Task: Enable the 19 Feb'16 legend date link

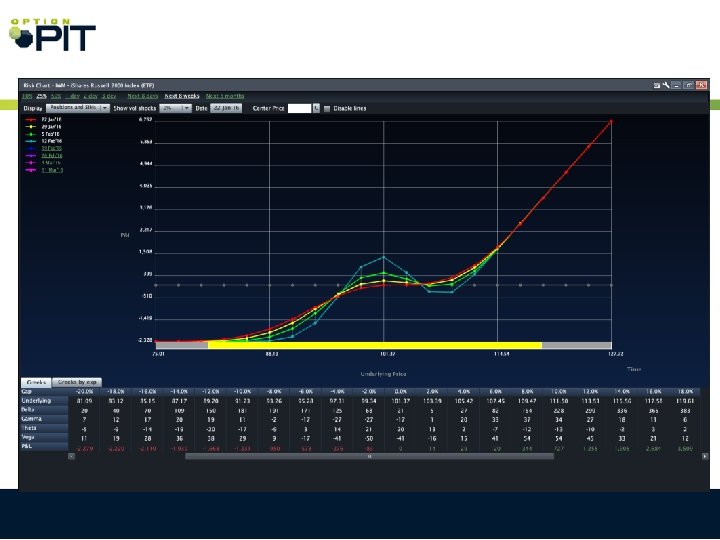Action: coord(51,148)
